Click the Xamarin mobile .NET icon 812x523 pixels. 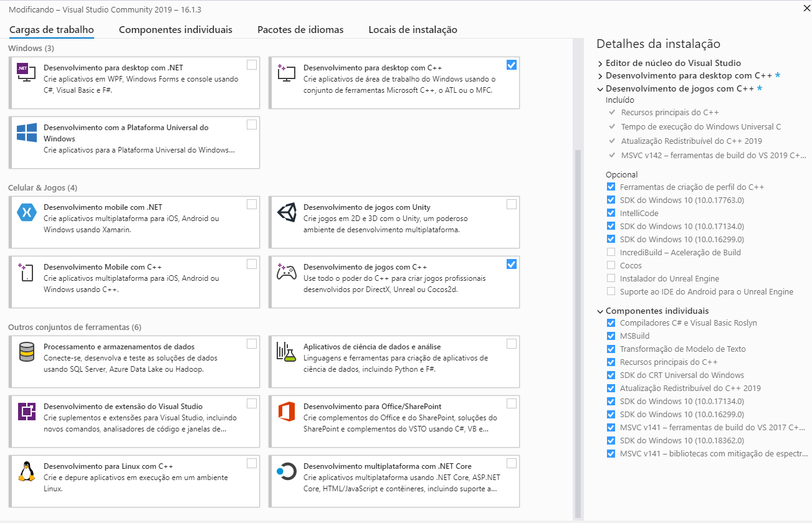coord(26,212)
